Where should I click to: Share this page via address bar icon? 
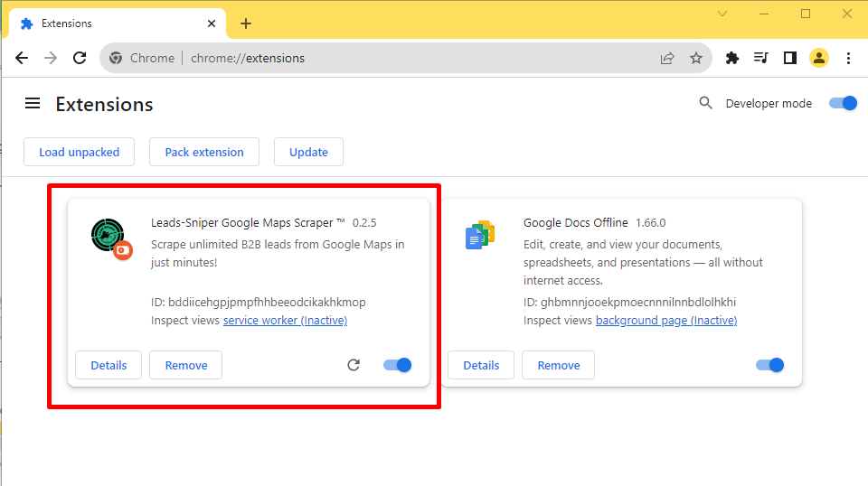(x=667, y=58)
